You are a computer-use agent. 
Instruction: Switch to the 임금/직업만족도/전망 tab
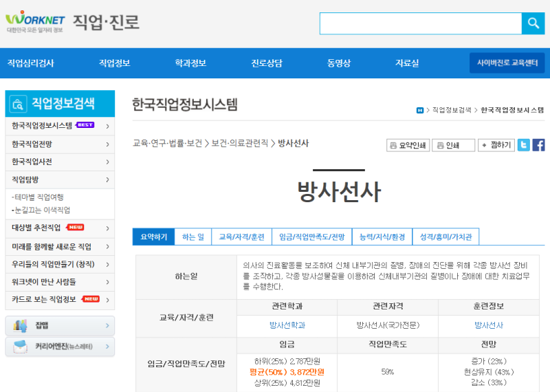click(312, 237)
